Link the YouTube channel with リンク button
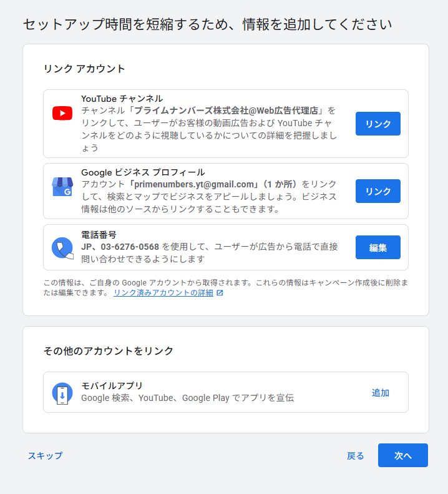 coord(377,124)
